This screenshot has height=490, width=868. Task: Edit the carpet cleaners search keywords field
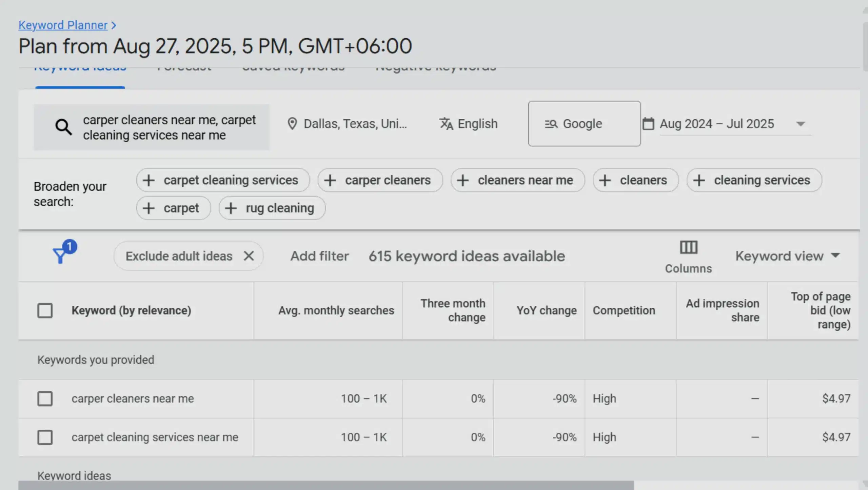click(x=151, y=127)
